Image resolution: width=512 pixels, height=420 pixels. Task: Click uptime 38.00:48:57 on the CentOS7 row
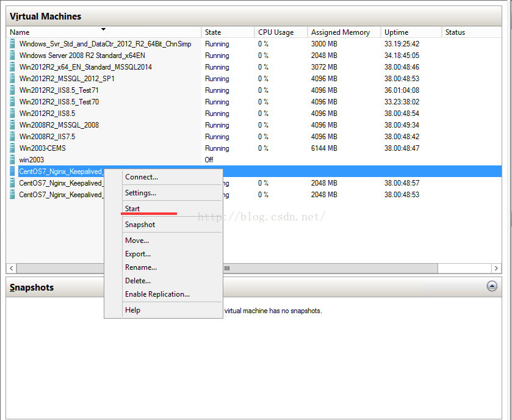point(402,183)
